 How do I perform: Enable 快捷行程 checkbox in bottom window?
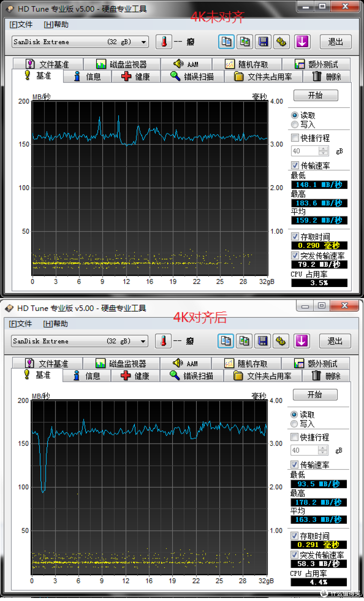pos(294,437)
